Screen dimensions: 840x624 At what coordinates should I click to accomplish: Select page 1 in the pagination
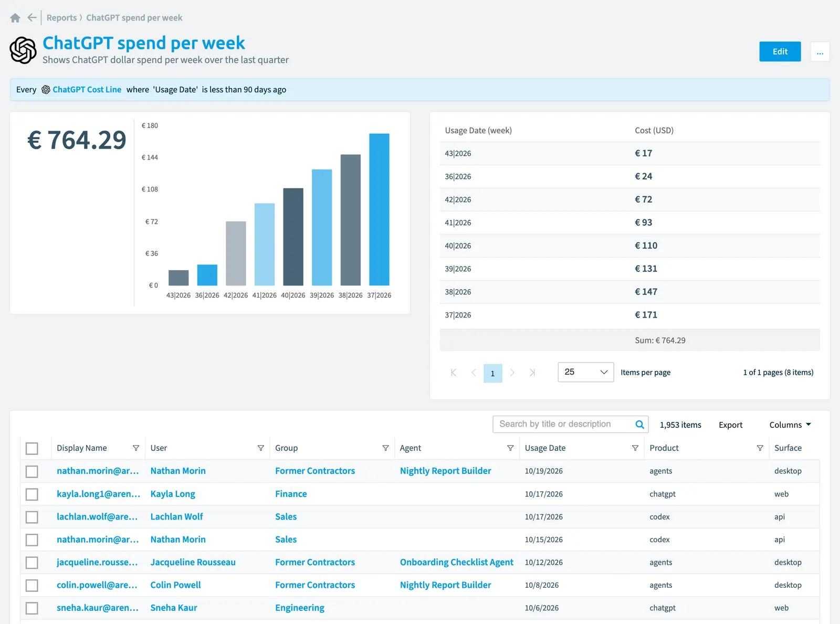(x=492, y=373)
